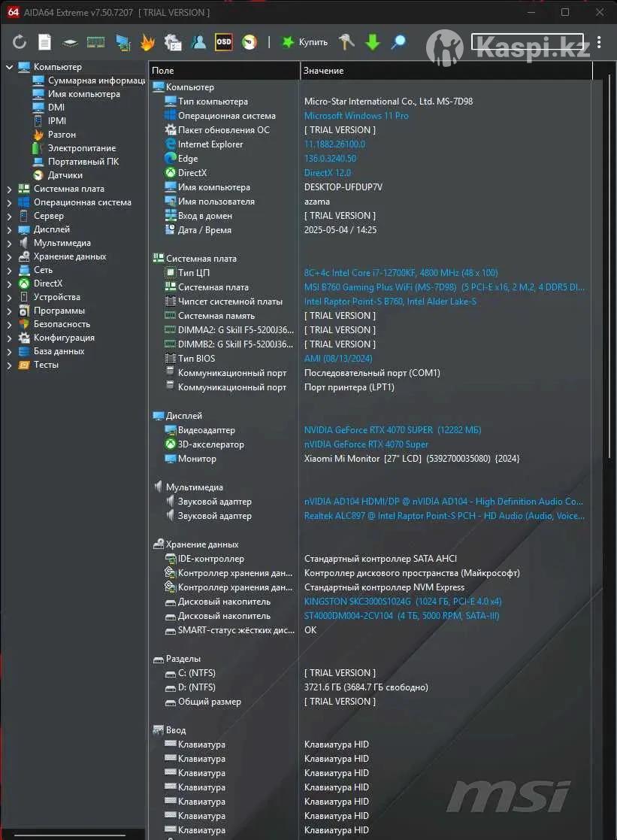
Task: Expand the Программы tree node
Action: tap(9, 311)
